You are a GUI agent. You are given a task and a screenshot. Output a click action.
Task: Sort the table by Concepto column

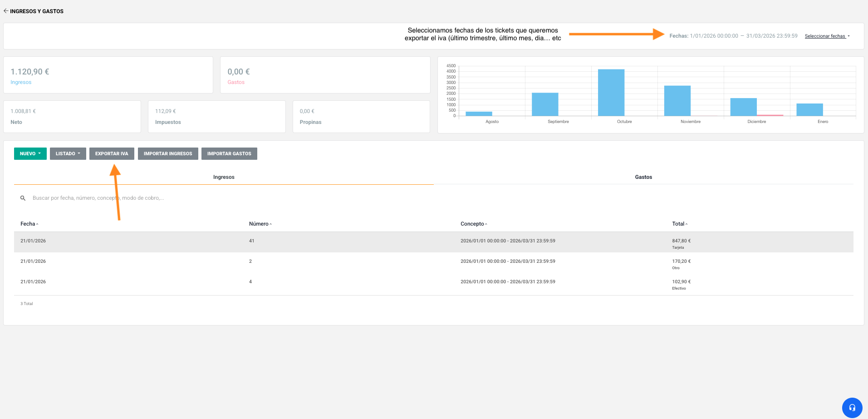(473, 224)
